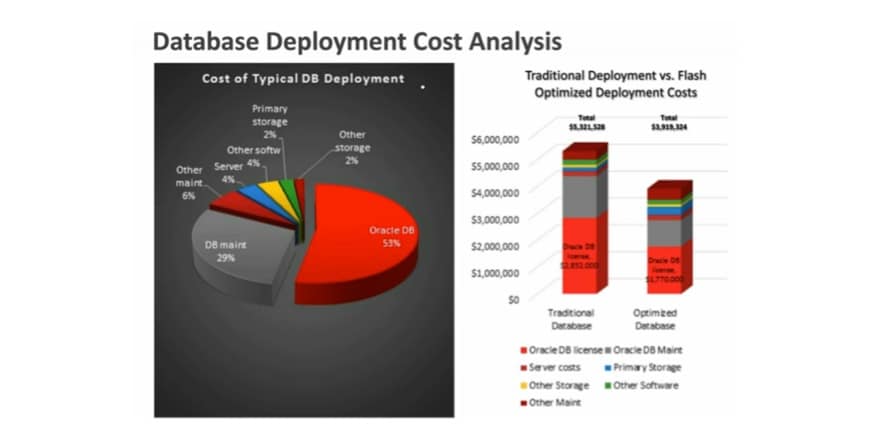
Task: Click the $2,852,000 Oracle DB license label in Traditional bar
Action: pos(580,256)
